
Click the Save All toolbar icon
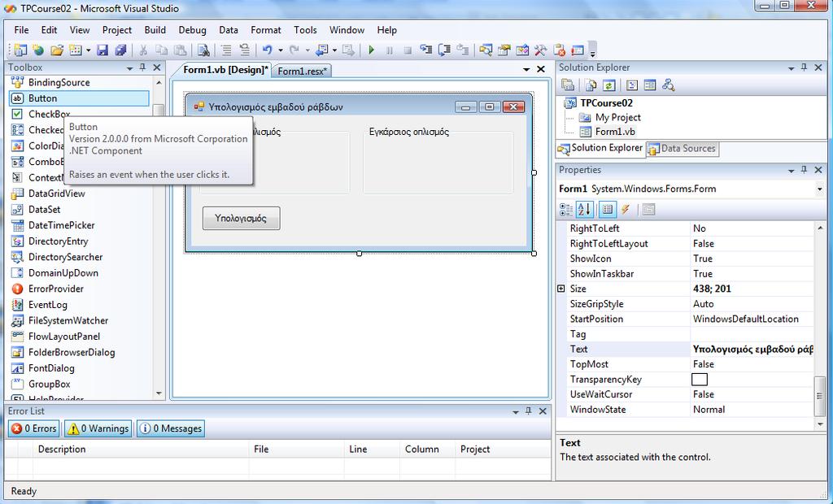coord(121,50)
